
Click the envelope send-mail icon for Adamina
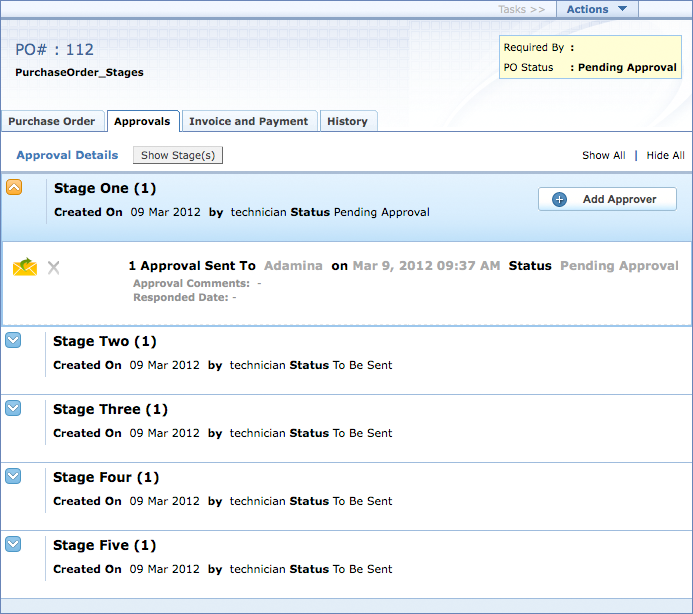25,267
